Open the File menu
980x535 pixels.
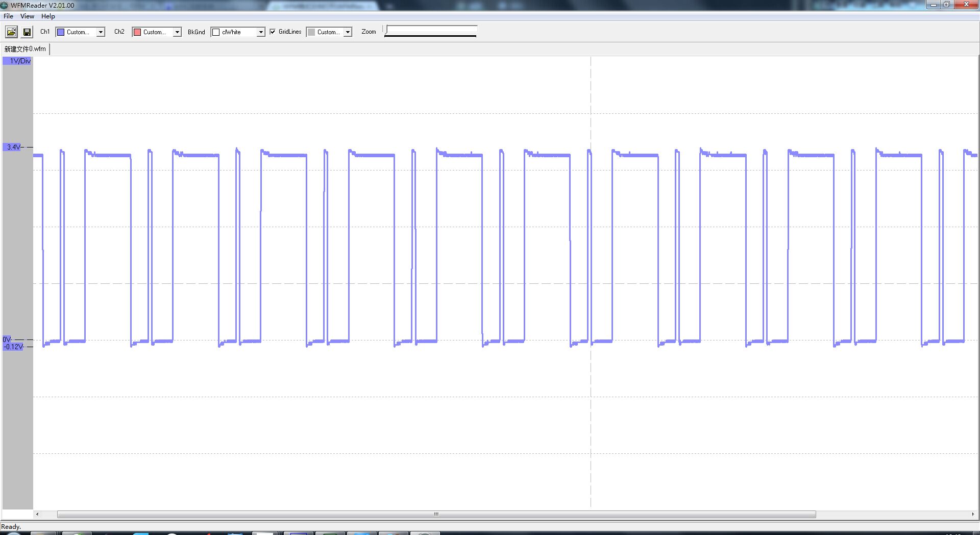pyautogui.click(x=9, y=16)
